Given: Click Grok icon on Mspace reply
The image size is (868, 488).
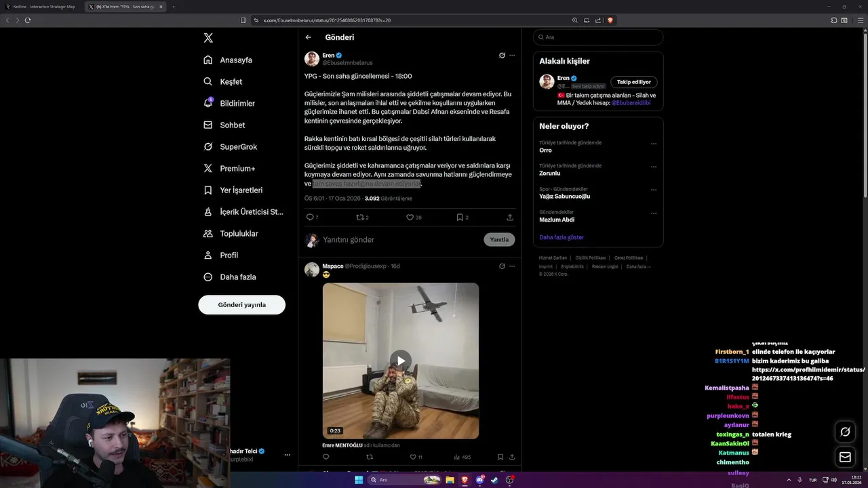Looking at the screenshot, I should 502,266.
